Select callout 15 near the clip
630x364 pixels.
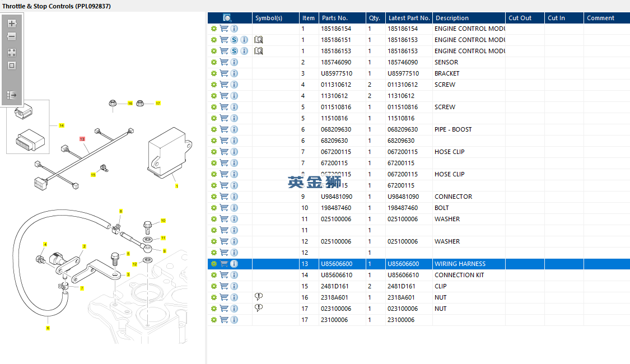(93, 175)
